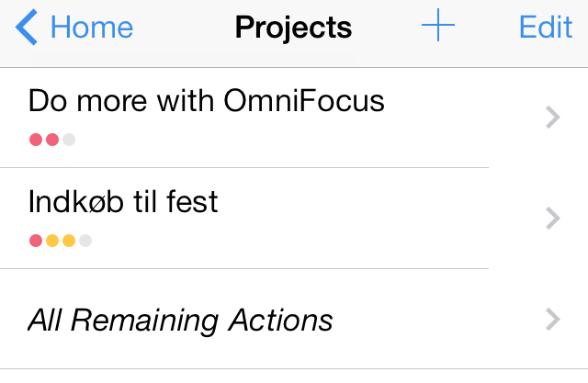
Task: Click the first red dot under Do more with OmniFocus
Action: click(36, 140)
